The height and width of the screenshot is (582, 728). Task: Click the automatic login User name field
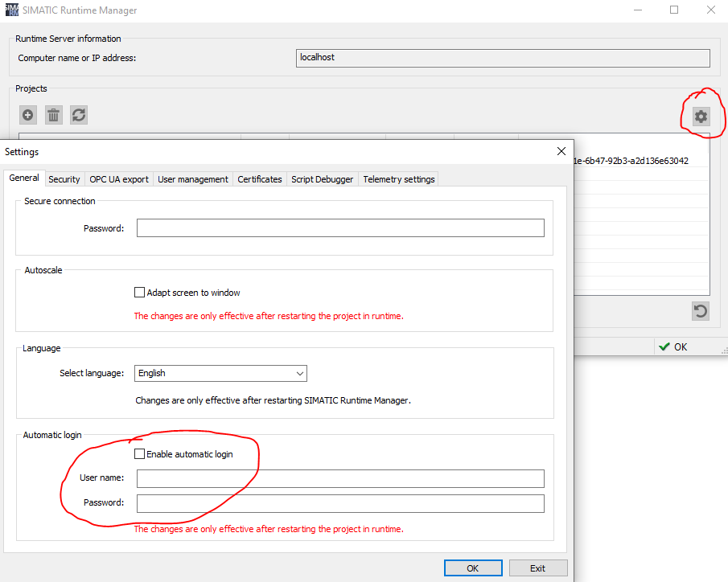tap(340, 478)
